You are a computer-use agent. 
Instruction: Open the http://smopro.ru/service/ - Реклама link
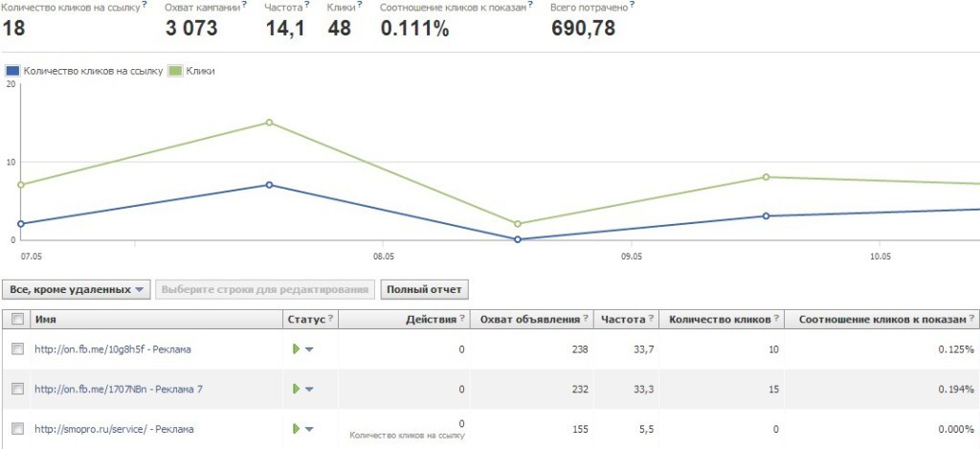[x=114, y=430]
